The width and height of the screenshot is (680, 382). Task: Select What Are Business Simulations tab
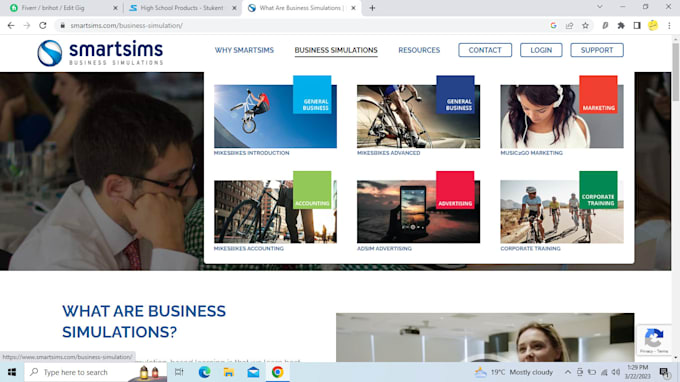click(301, 8)
